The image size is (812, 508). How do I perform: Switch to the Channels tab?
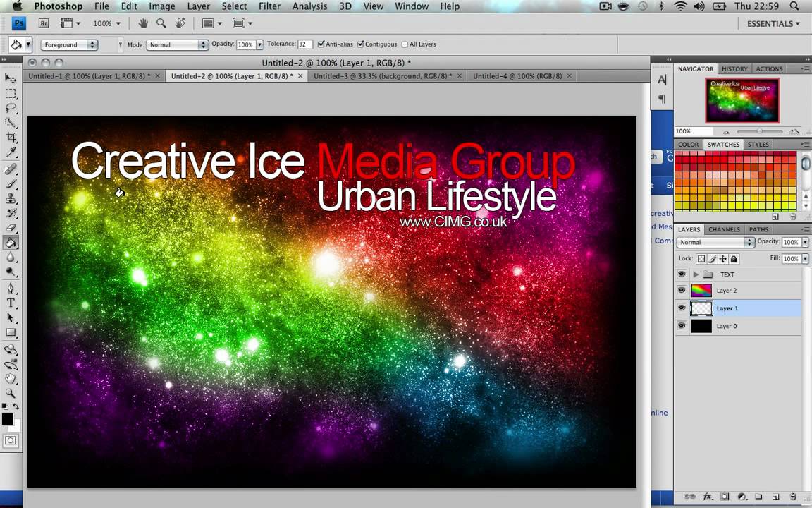pos(724,229)
